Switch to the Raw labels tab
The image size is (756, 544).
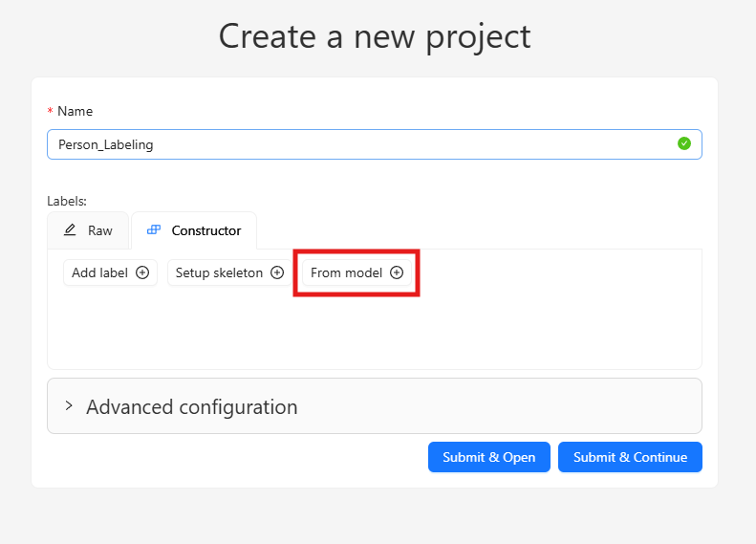pyautogui.click(x=88, y=230)
